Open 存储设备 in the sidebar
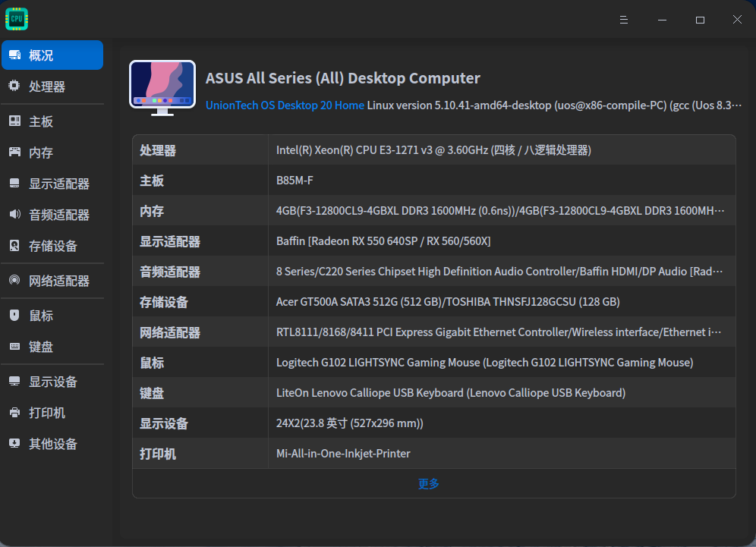Viewport: 756px width, 547px height. [52, 246]
